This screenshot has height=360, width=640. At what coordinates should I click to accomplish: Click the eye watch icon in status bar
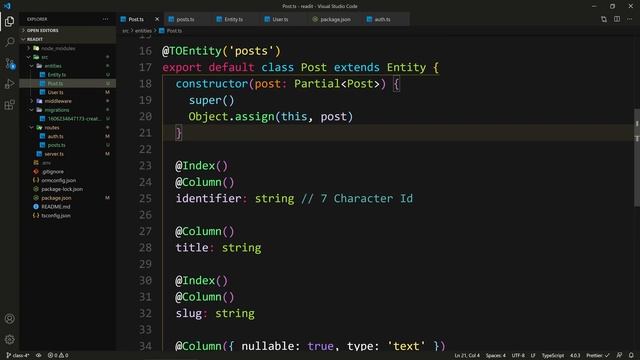(x=38, y=356)
